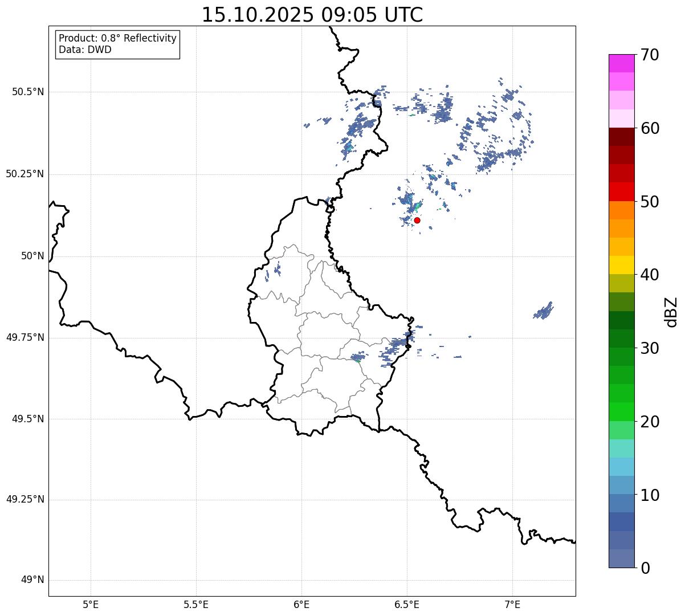The height and width of the screenshot is (616, 685).
Task: Pick the orange swatch just below 50
Action: [621, 210]
